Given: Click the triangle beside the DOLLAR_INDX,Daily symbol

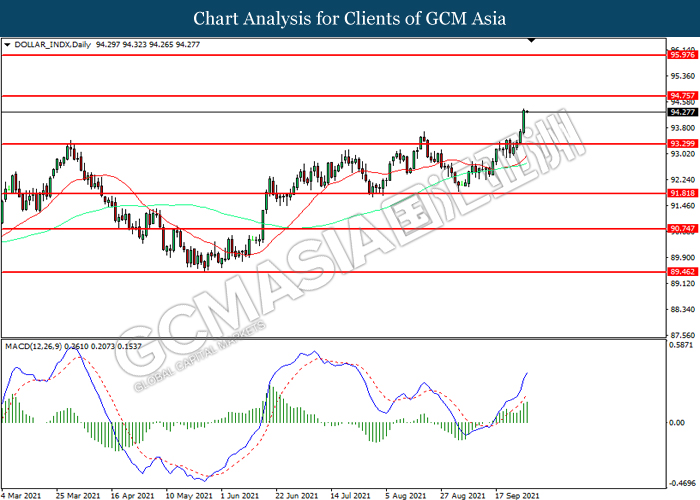Looking at the screenshot, I should (x=9, y=44).
